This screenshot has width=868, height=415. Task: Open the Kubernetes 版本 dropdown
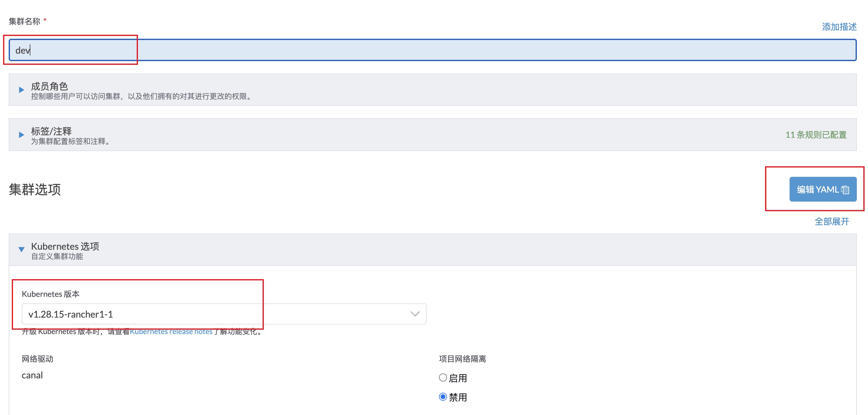(224, 314)
